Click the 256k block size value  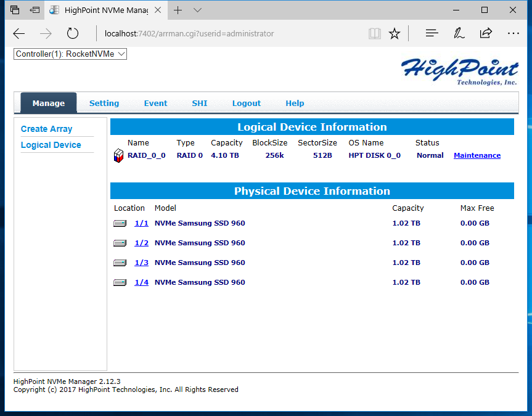tap(274, 155)
